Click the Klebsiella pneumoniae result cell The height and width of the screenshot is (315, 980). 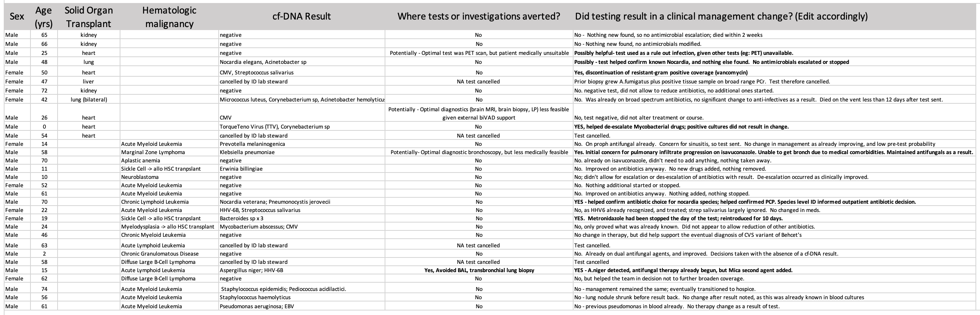(247, 152)
